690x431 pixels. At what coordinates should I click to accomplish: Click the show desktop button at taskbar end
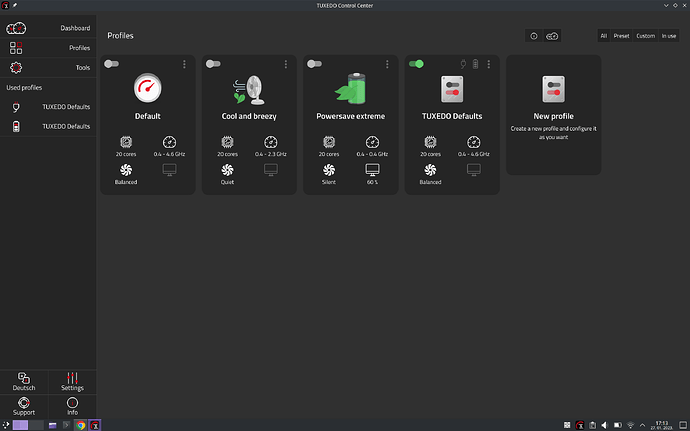pyautogui.click(x=683, y=425)
